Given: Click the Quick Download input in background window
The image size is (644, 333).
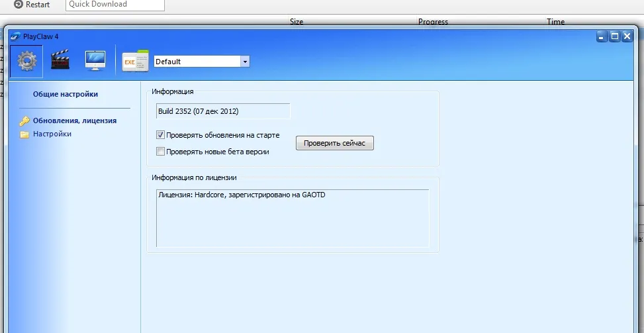Looking at the screenshot, I should (x=115, y=5).
